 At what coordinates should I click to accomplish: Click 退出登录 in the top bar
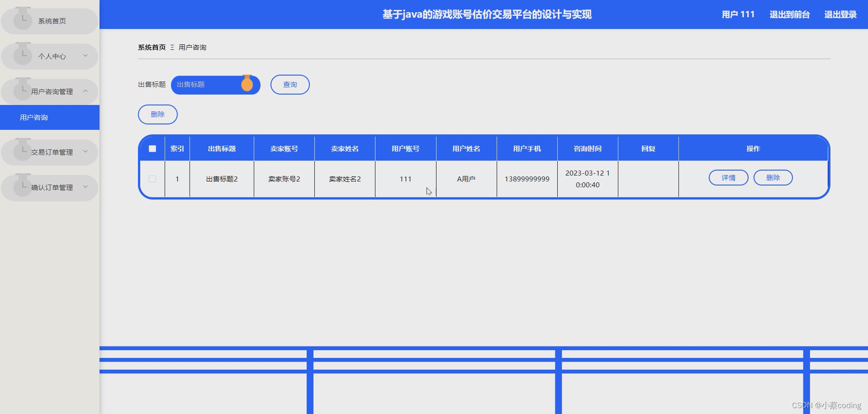tap(840, 14)
